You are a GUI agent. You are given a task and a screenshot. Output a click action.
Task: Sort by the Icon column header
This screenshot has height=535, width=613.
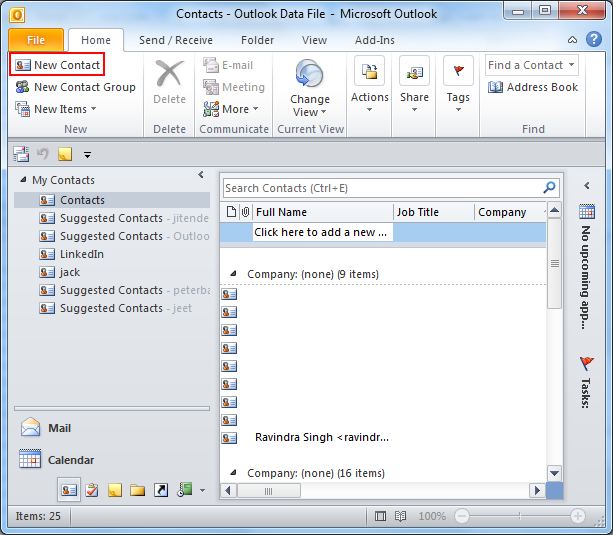231,212
